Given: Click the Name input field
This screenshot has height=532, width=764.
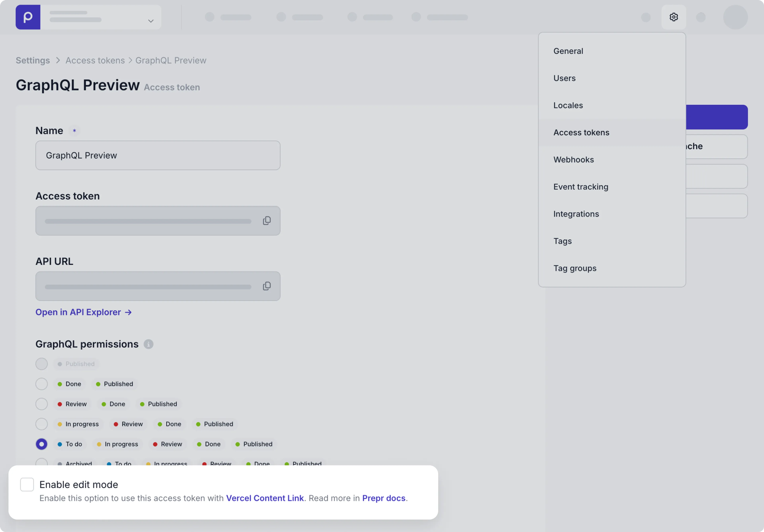Looking at the screenshot, I should 158,155.
